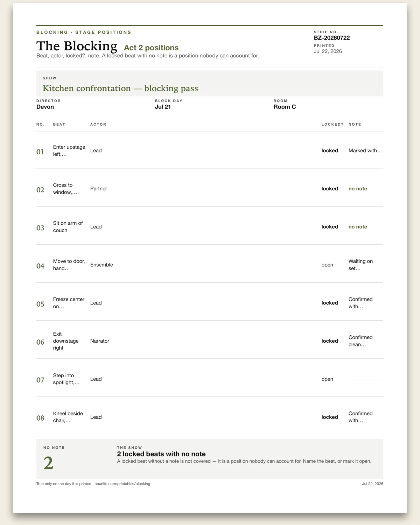
Task: Click the empty note field on beat 07
Action: tap(366, 379)
